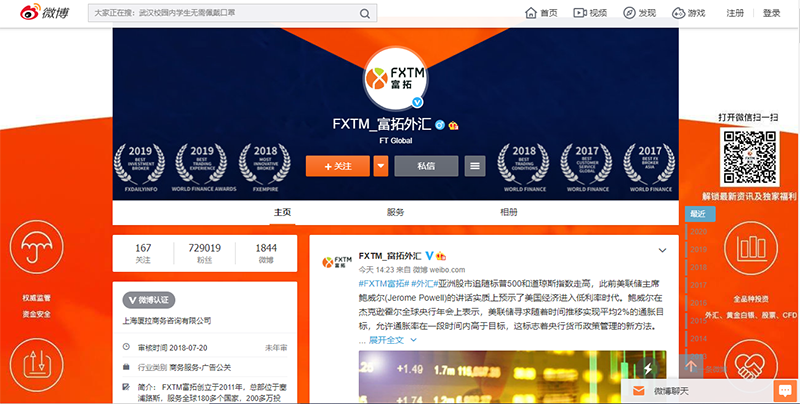
Task: Expand the post with 展开全文
Action: coord(392,340)
